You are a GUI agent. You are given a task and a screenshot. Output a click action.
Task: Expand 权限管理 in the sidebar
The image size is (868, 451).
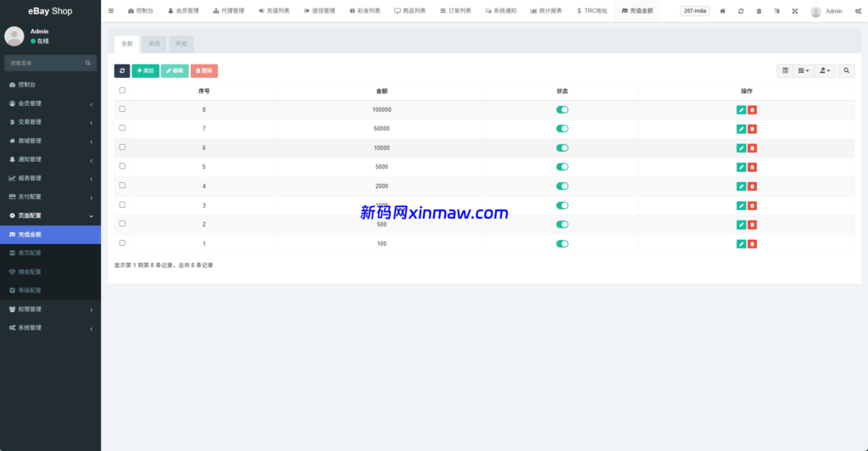50,309
